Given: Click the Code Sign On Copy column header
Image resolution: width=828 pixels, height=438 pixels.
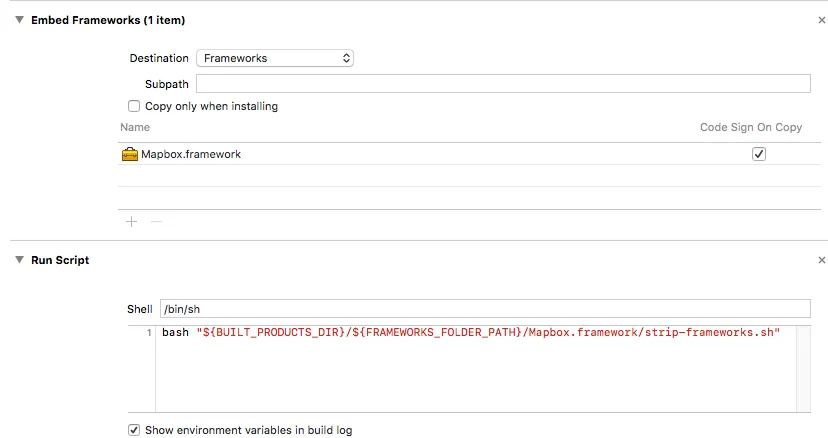Looking at the screenshot, I should 751,127.
